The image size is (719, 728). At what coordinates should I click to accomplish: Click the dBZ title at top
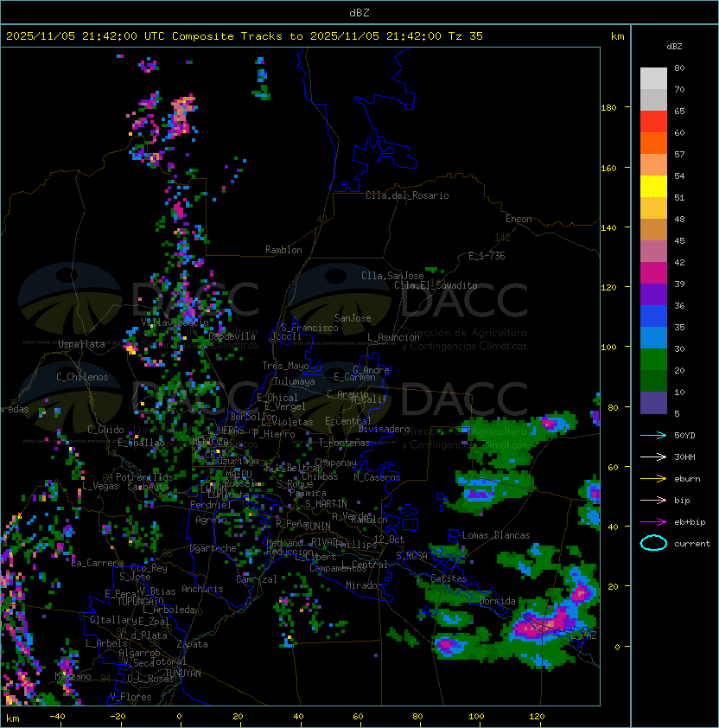pos(359,12)
